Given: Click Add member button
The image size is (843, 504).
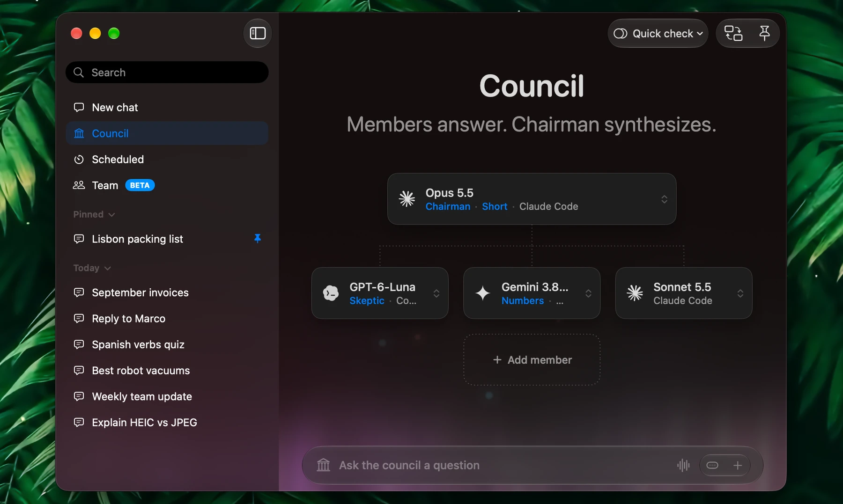Looking at the screenshot, I should [x=532, y=360].
